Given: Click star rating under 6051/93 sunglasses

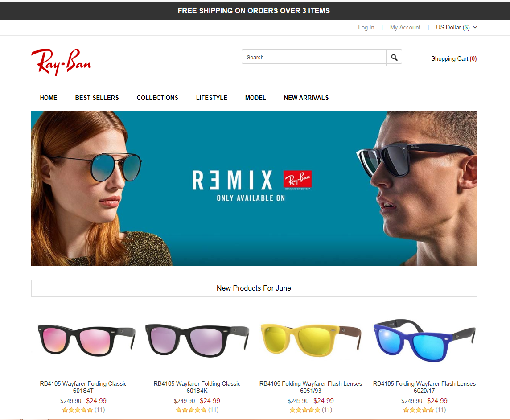Looking at the screenshot, I should (305, 410).
